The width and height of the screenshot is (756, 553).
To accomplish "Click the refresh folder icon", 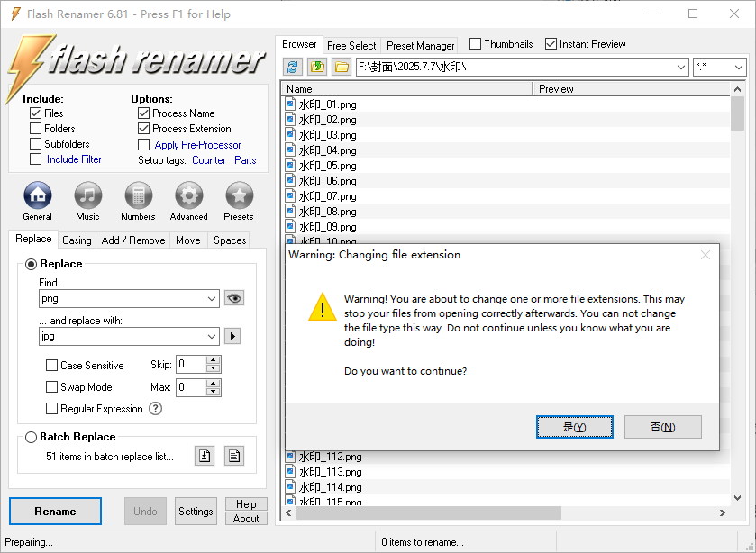I will tap(292, 67).
